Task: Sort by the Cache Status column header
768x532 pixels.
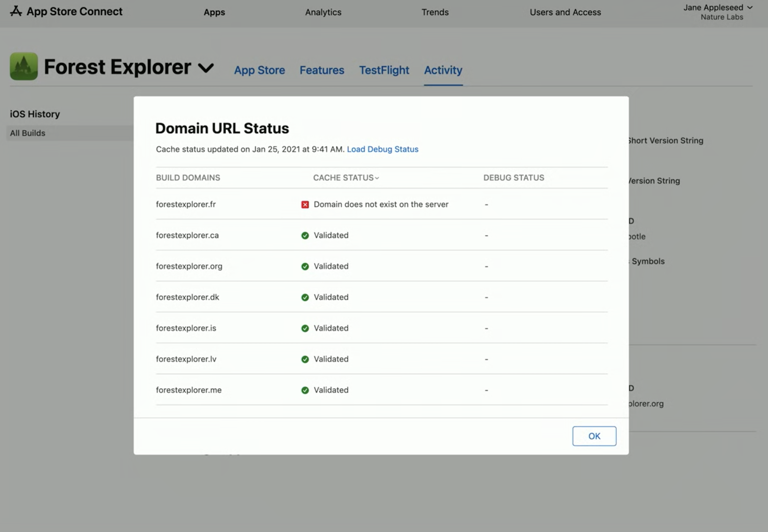Action: (346, 178)
